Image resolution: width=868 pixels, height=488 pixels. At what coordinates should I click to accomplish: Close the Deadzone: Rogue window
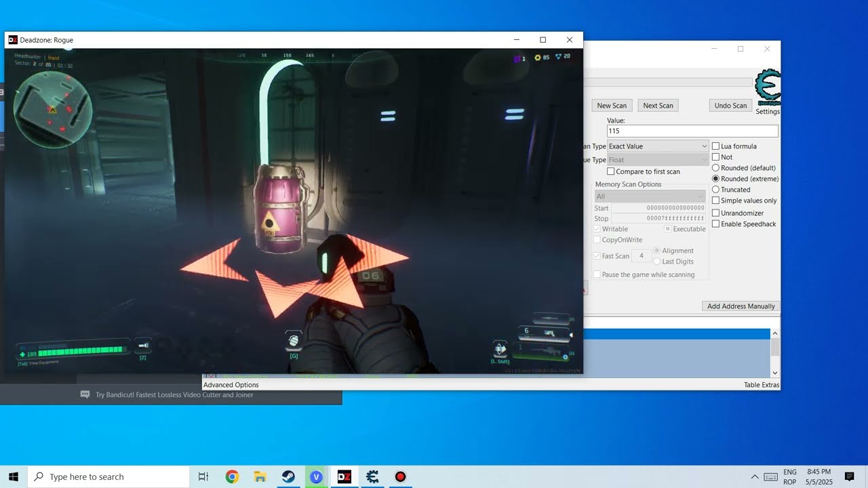click(x=570, y=40)
